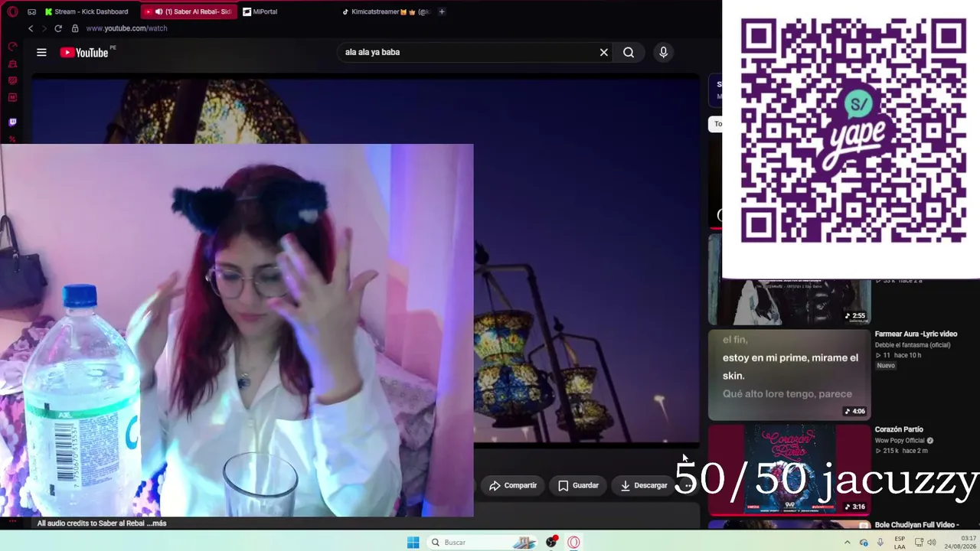Open the top red Opera sidebar icon

coord(12,47)
